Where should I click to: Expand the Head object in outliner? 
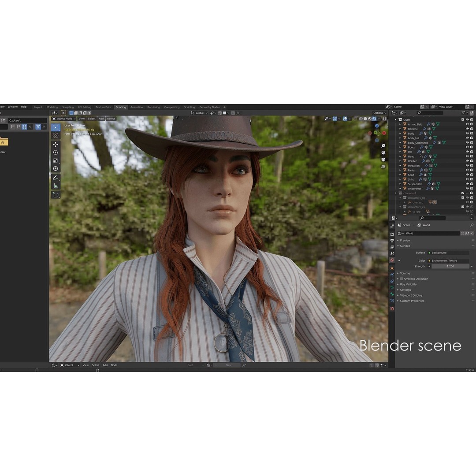pyautogui.click(x=400, y=156)
